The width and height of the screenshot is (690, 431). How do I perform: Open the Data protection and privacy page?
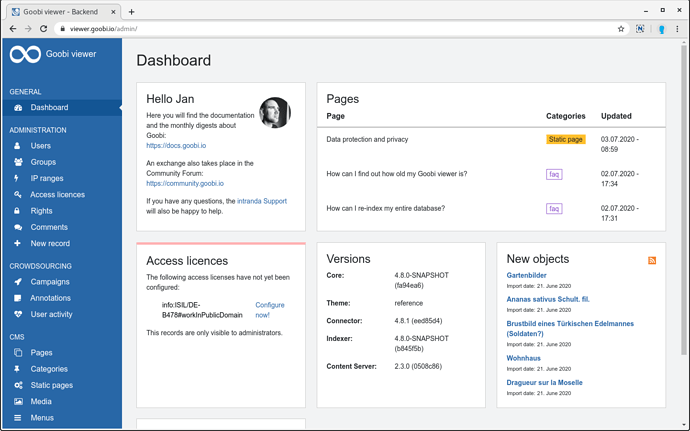367,139
